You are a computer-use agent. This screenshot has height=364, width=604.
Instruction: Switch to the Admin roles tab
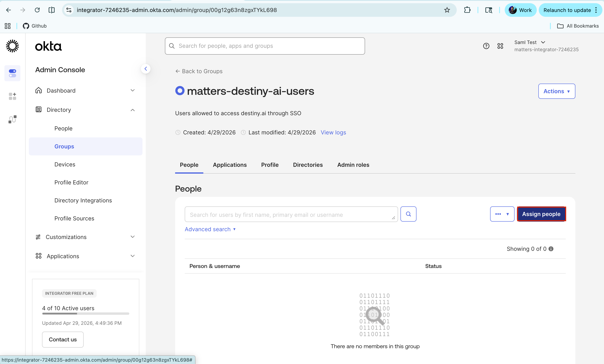click(353, 165)
